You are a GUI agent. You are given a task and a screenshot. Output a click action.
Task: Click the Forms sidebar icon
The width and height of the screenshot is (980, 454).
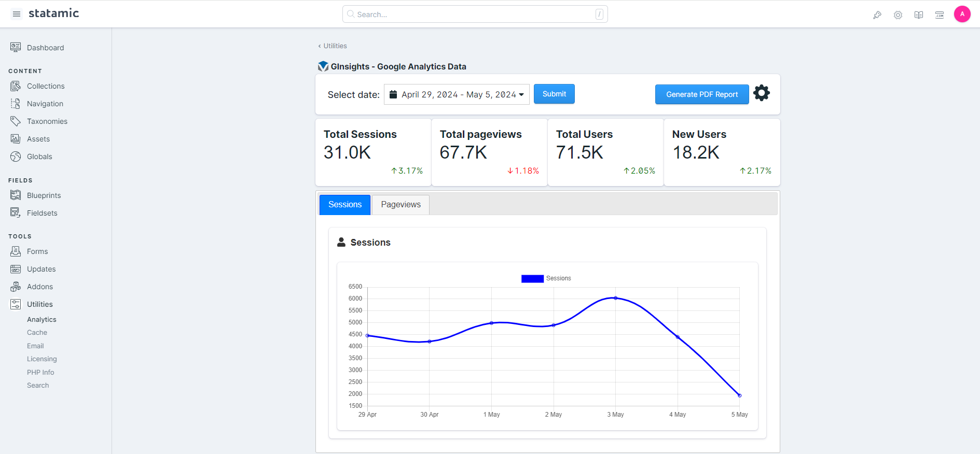tap(16, 251)
